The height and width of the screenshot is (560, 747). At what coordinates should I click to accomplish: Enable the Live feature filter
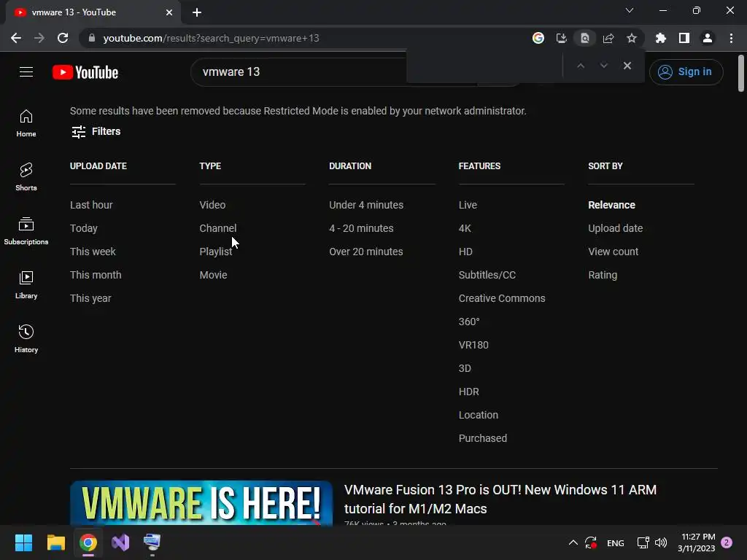[x=468, y=205]
